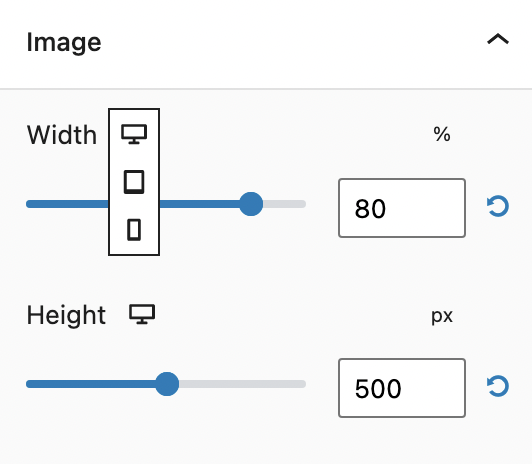Click the Width slider handle
Viewport: 532px width, 464px height.
(251, 204)
